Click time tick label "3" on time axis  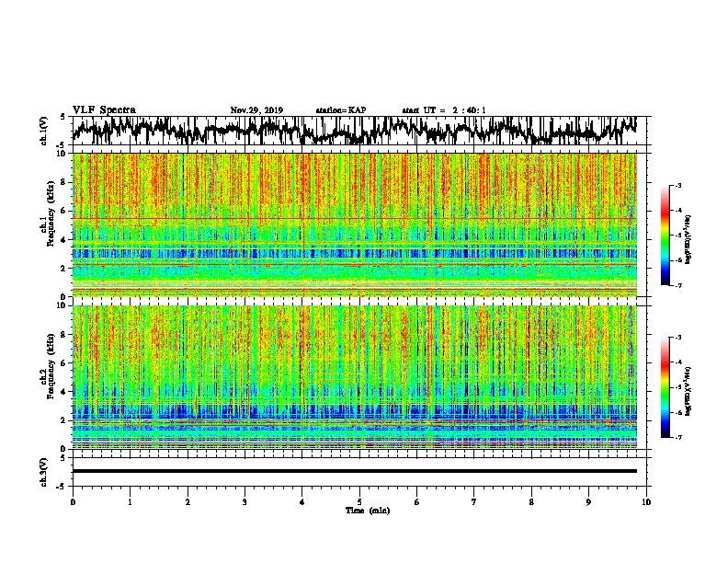tap(245, 502)
